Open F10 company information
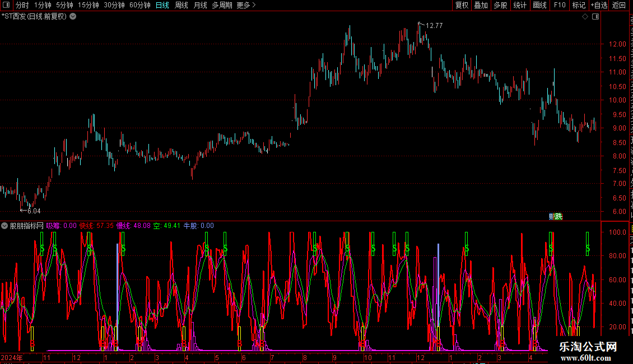This screenshot has width=633, height=364. pos(560,5)
